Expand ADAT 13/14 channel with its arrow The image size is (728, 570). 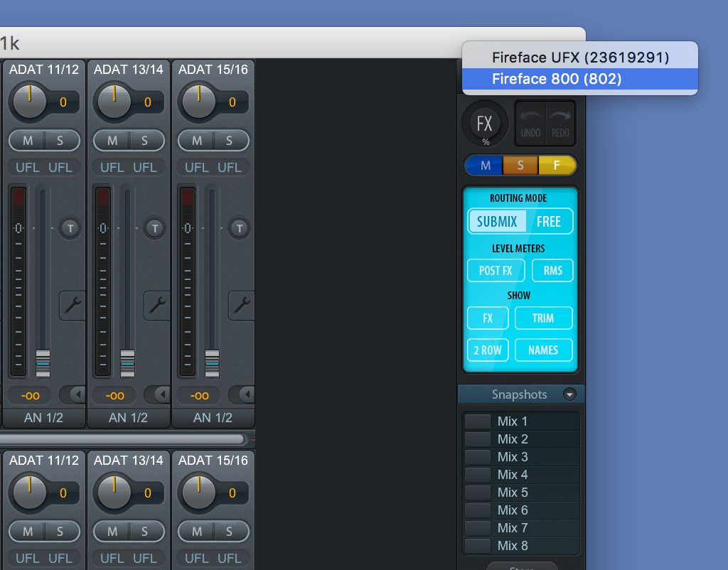click(156, 394)
